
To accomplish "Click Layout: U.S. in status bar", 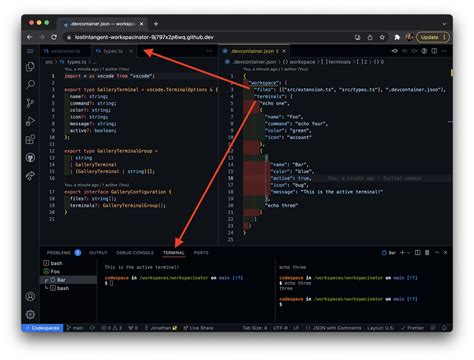I will coord(380,328).
